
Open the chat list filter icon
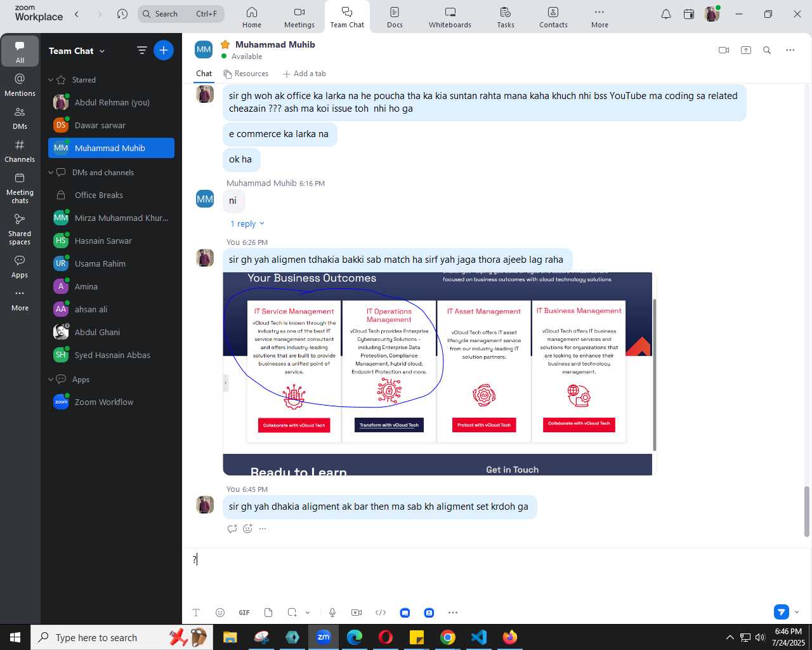[142, 50]
